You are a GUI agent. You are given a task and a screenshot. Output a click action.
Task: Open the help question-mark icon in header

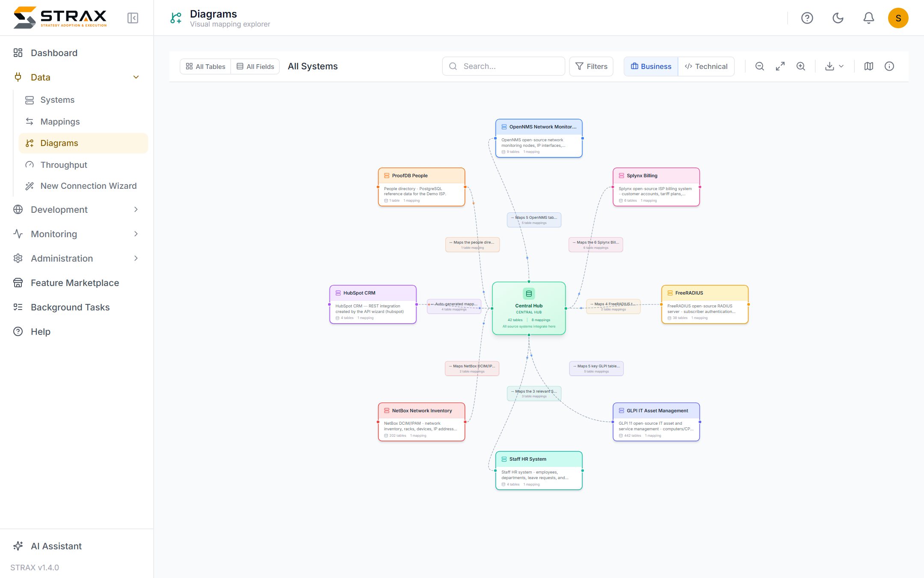click(807, 18)
